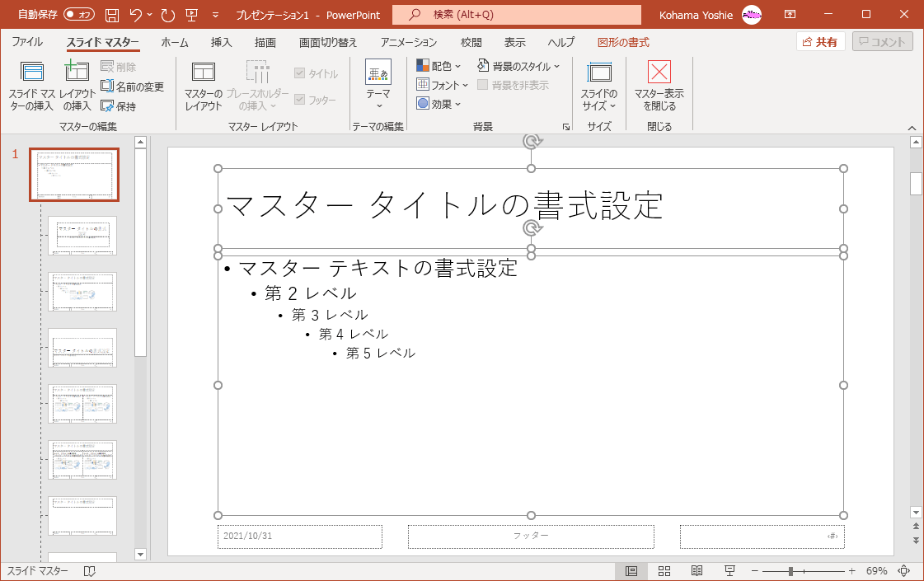Viewport: 924px width, 581px height.
Task: Open 背景のスタイル dropdown
Action: pos(518,66)
